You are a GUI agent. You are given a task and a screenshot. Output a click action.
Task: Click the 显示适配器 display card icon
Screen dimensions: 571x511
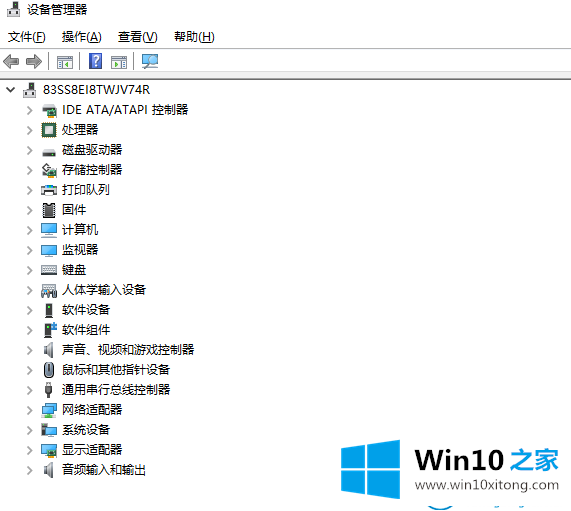point(49,451)
